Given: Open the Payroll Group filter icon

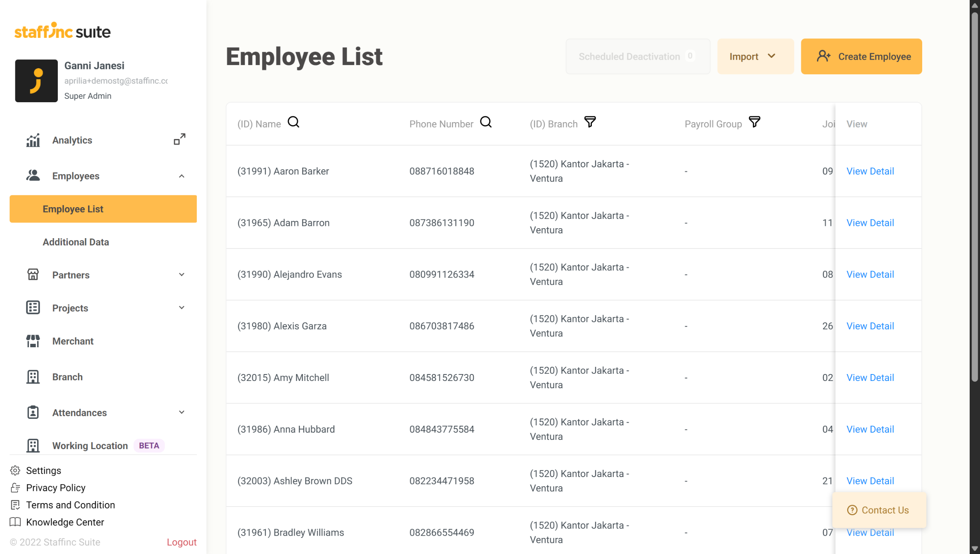Looking at the screenshot, I should point(754,122).
